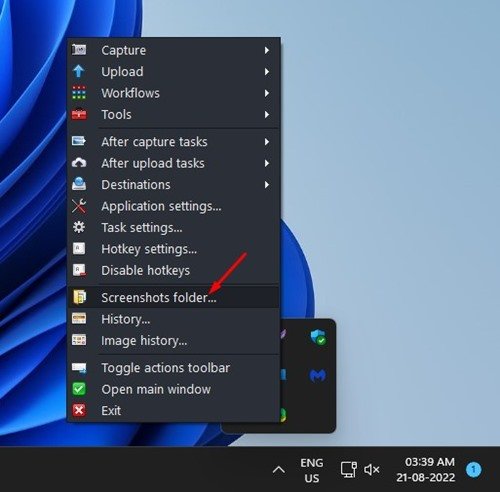500x492 pixels.
Task: Click the colored grid Workflows icon
Action: (79, 93)
